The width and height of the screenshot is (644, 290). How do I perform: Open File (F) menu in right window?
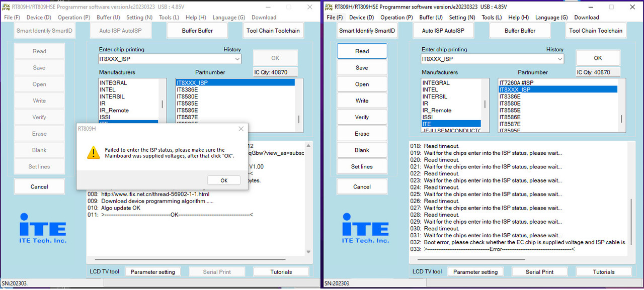[335, 17]
